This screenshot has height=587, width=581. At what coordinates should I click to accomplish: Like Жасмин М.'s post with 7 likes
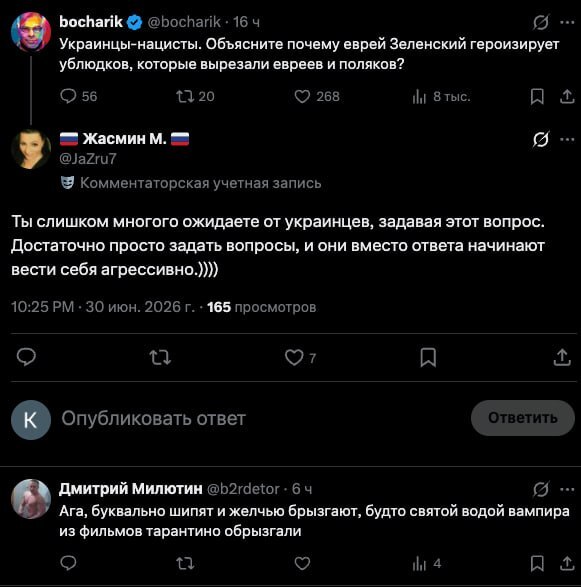point(300,358)
